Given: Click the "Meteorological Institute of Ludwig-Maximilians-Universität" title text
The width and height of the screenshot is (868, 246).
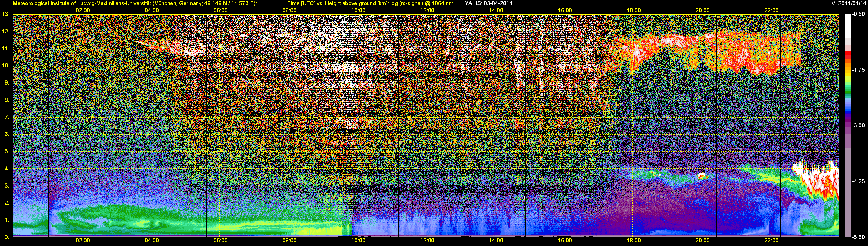Looking at the screenshot, I should point(82,3).
